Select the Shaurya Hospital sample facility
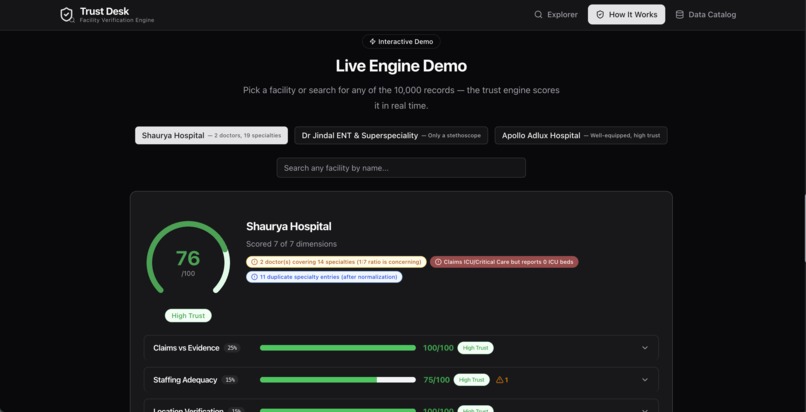The image size is (806, 412). [x=211, y=136]
